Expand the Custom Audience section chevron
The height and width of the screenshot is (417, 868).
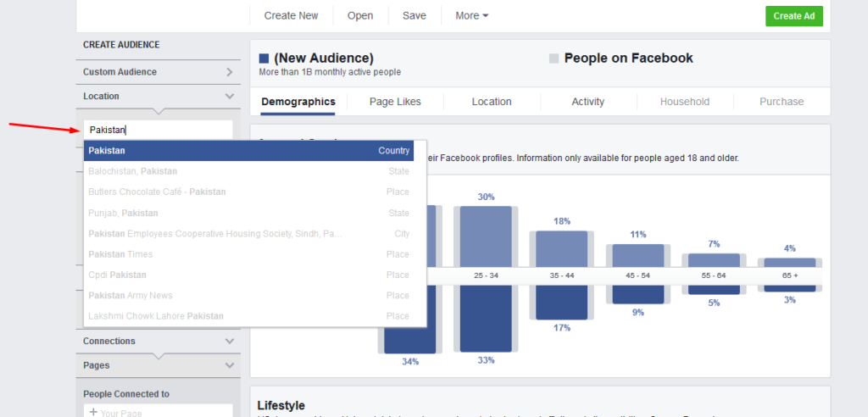tap(230, 72)
